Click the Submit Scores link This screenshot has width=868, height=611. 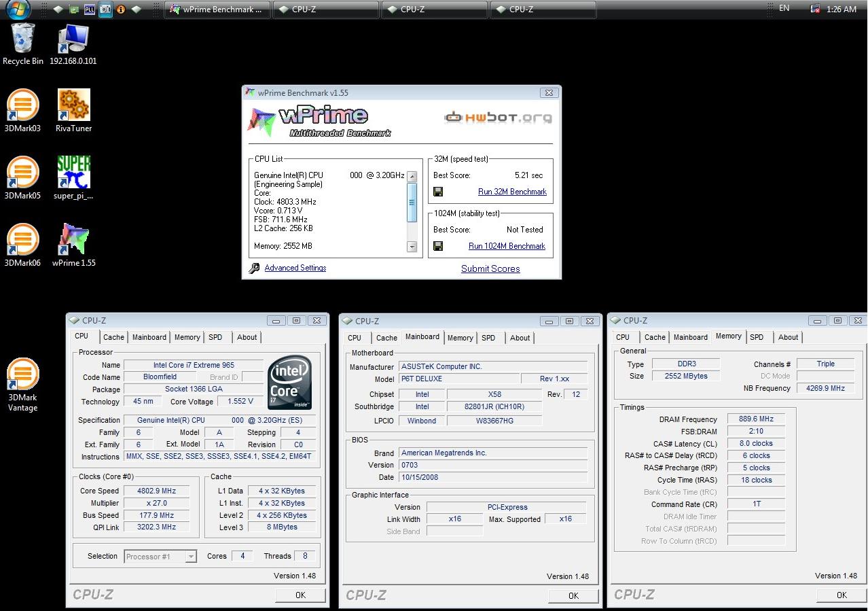[490, 268]
